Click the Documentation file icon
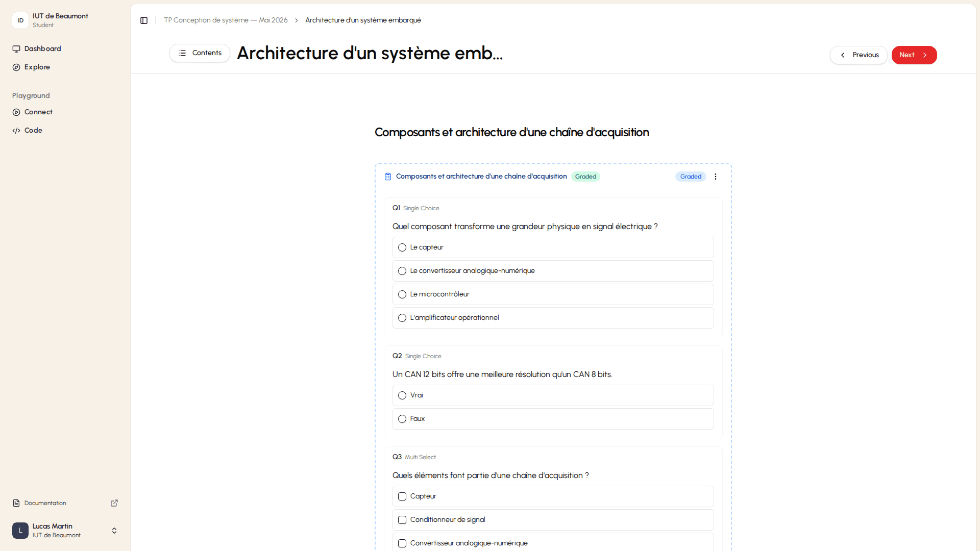 [x=16, y=503]
